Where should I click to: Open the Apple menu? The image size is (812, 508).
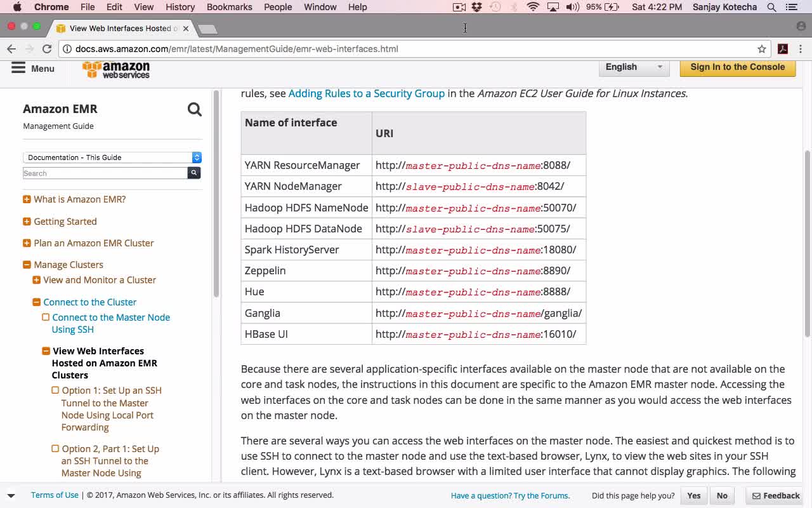17,7
